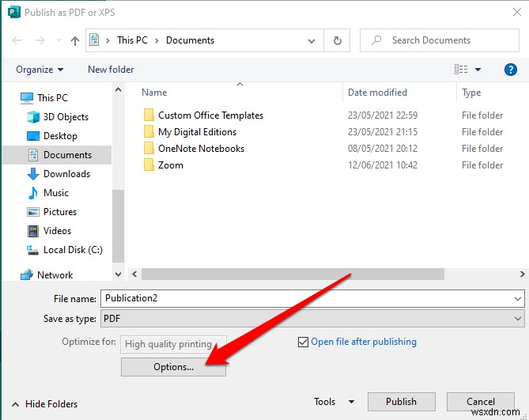Viewport: 529px width, 420px height.
Task: Click horizontal scrollbar right arrow
Action: (522, 274)
